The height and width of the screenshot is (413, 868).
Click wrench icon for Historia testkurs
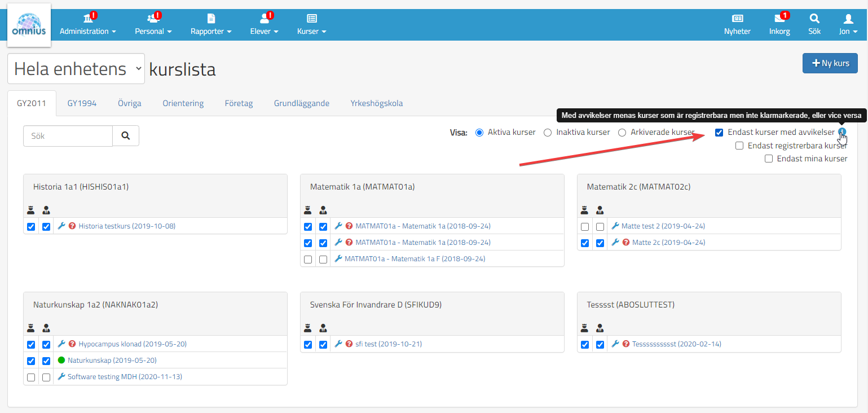[61, 226]
